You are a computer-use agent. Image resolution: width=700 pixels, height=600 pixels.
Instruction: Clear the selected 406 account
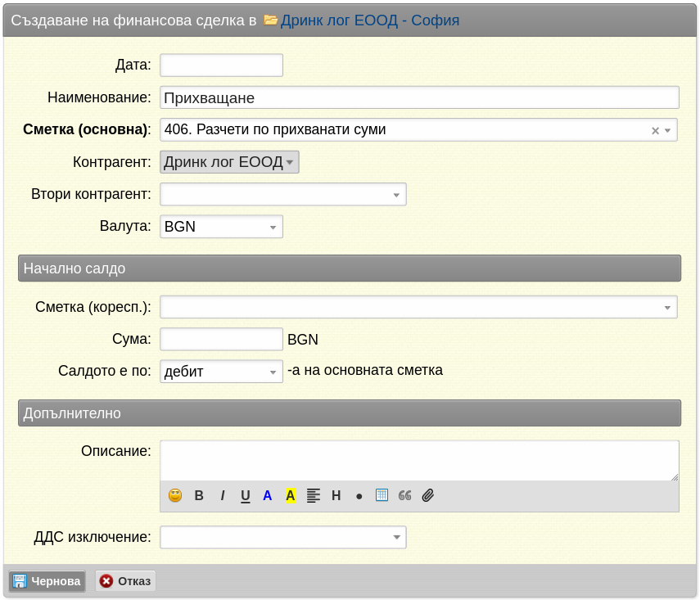(655, 130)
